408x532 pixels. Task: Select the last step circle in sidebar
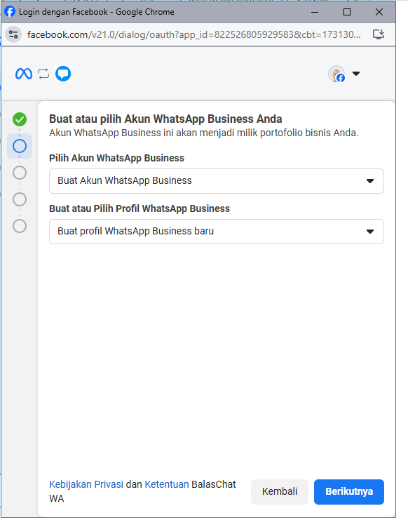(20, 226)
